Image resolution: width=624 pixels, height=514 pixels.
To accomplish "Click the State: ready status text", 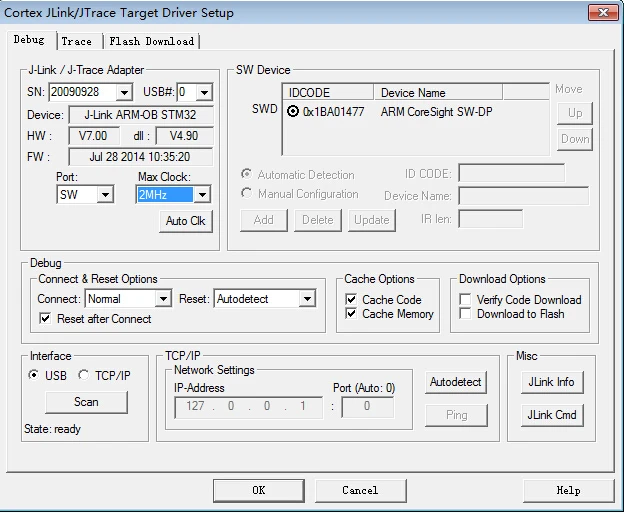I will [52, 429].
